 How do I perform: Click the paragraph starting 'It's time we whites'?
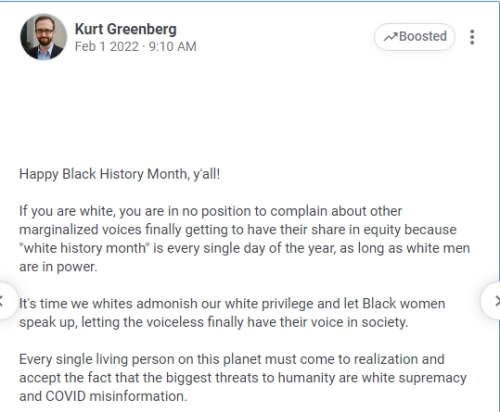232,313
